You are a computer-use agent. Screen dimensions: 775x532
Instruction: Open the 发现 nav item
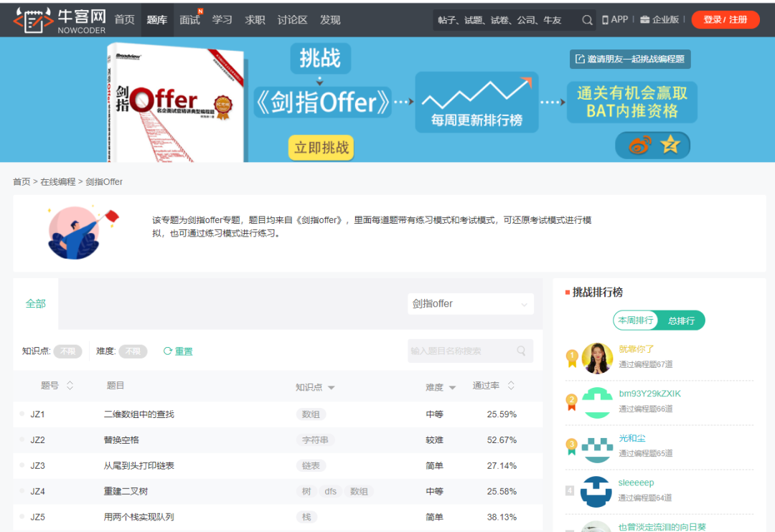tap(330, 20)
